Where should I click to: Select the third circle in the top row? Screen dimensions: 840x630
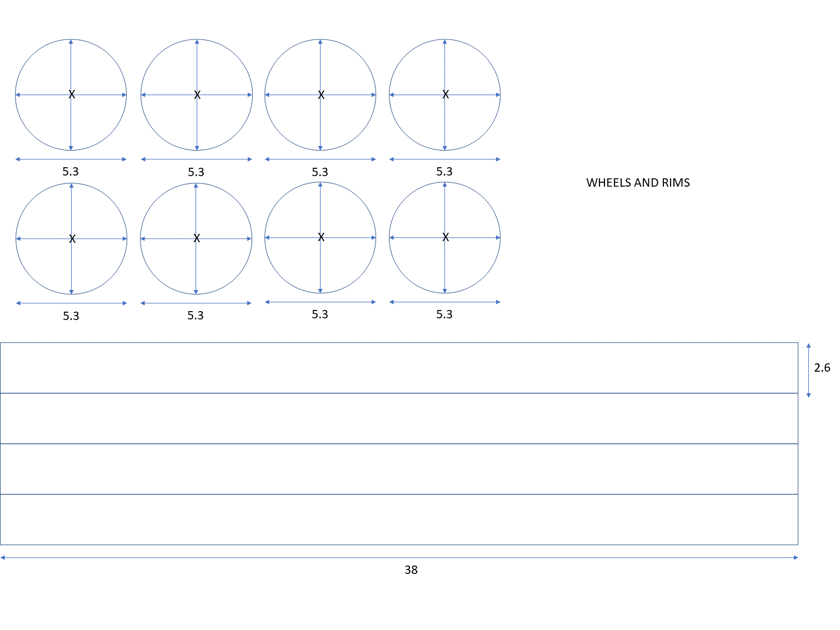point(320,95)
